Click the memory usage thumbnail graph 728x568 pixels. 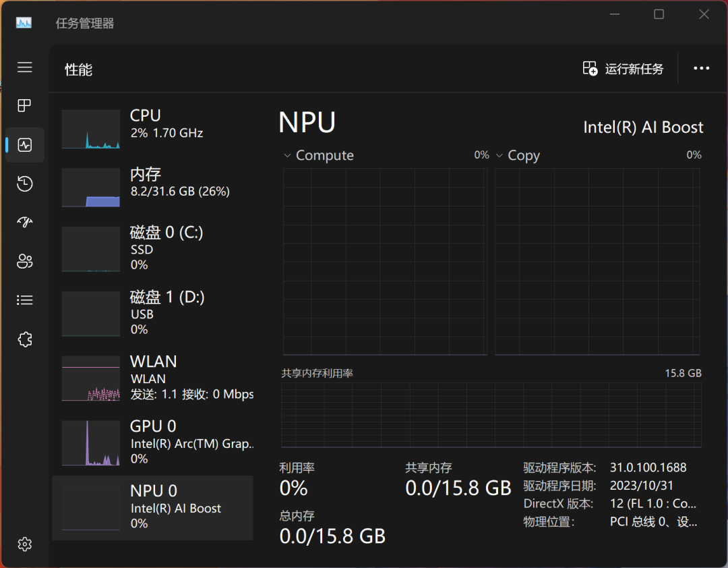tap(90, 188)
